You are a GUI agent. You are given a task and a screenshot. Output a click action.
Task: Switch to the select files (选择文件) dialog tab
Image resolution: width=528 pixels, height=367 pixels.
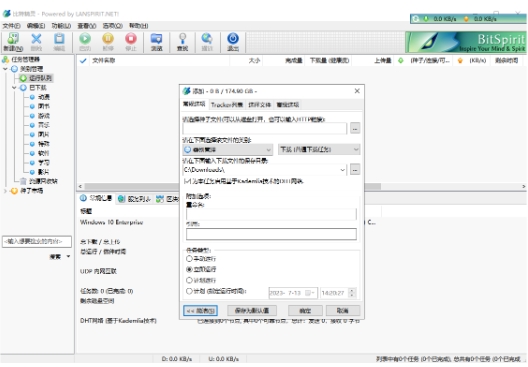[259, 105]
